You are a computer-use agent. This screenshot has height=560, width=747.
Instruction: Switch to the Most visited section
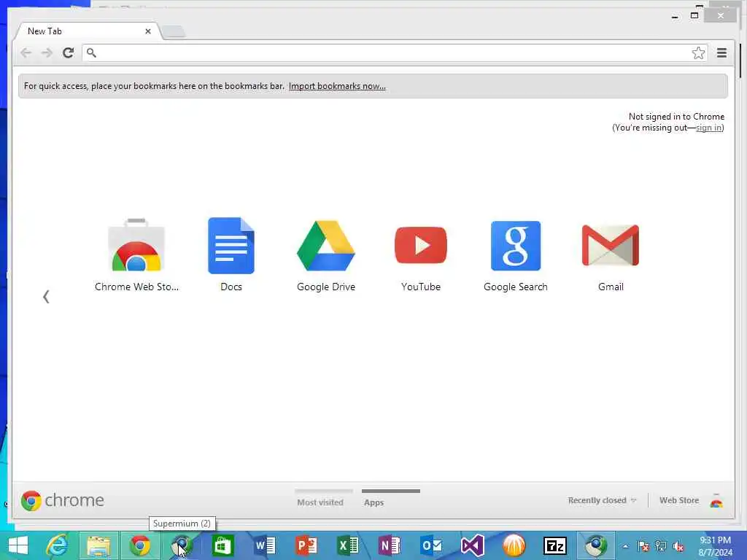(x=320, y=502)
